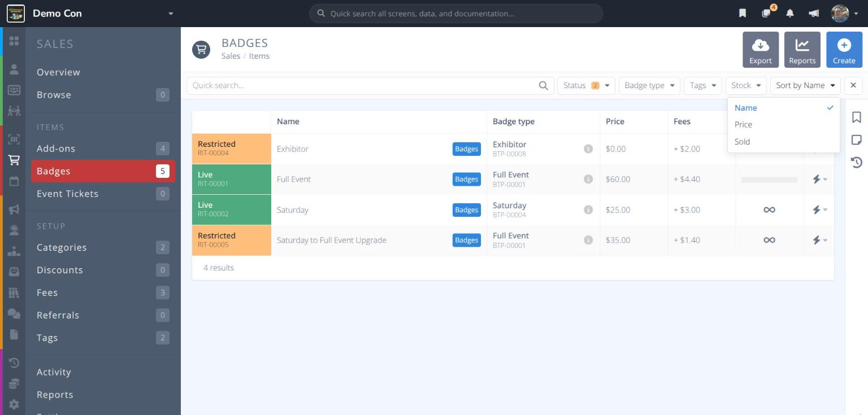
Task: Open the history icon in right panel
Action: [x=857, y=163]
